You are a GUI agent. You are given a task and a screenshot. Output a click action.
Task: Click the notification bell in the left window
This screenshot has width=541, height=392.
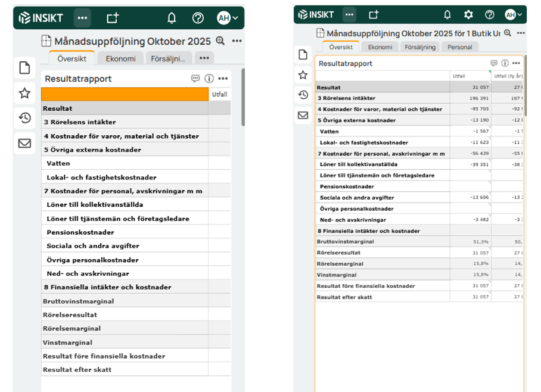(x=172, y=18)
